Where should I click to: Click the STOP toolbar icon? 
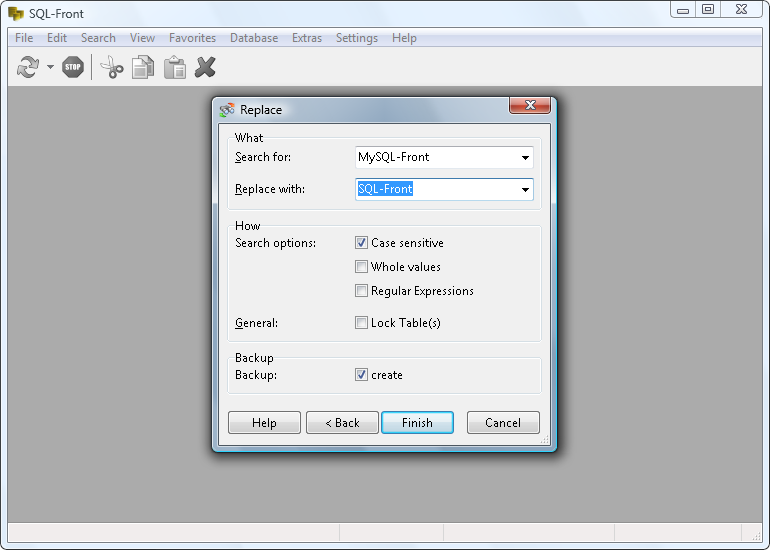coord(73,67)
